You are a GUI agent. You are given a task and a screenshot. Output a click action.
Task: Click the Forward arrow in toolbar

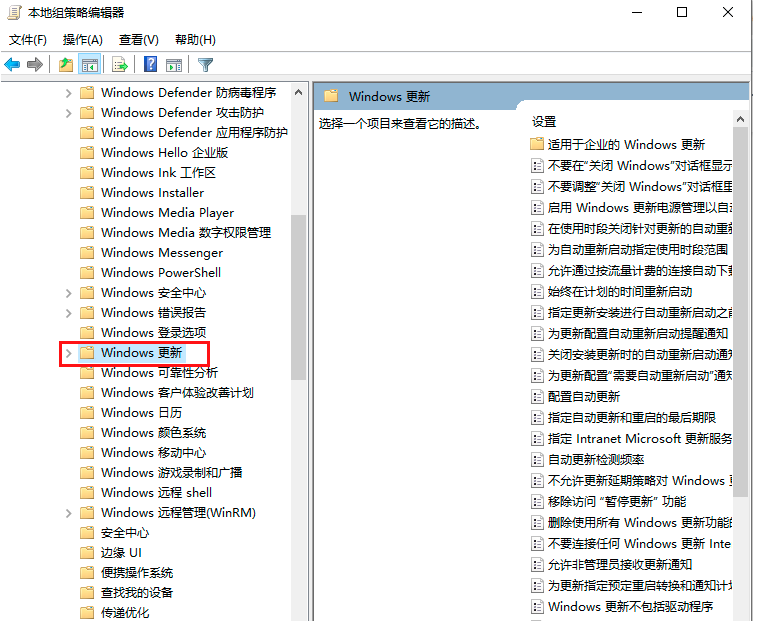35,65
